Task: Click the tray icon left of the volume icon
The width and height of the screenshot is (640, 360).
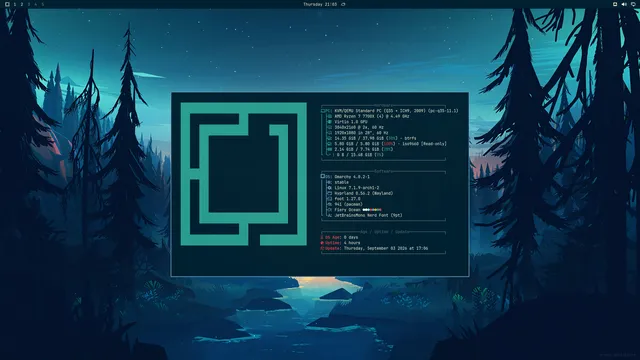Action: pyautogui.click(x=615, y=4)
